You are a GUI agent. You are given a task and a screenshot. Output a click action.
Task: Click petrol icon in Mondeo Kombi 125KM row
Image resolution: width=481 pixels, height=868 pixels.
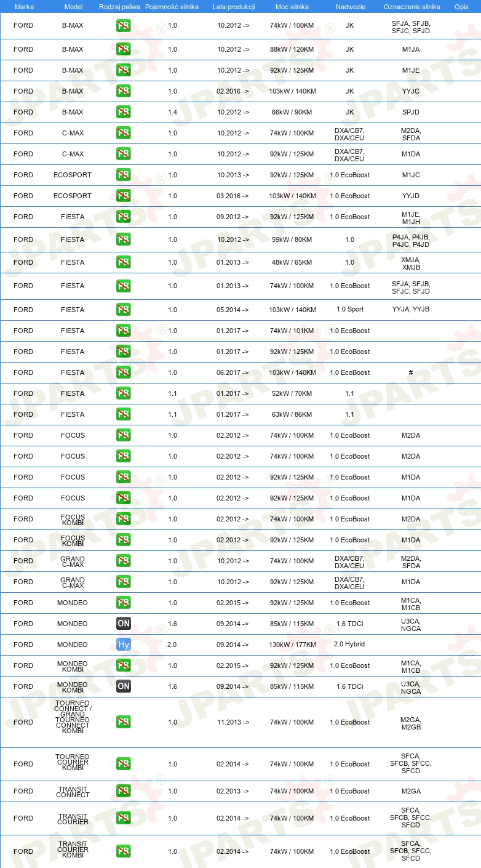click(x=124, y=665)
